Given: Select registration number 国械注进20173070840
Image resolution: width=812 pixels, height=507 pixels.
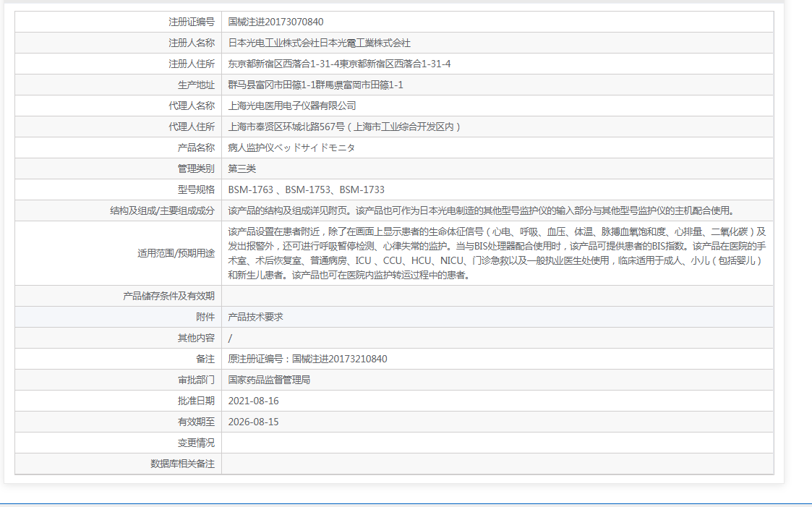Looking at the screenshot, I should pos(275,22).
